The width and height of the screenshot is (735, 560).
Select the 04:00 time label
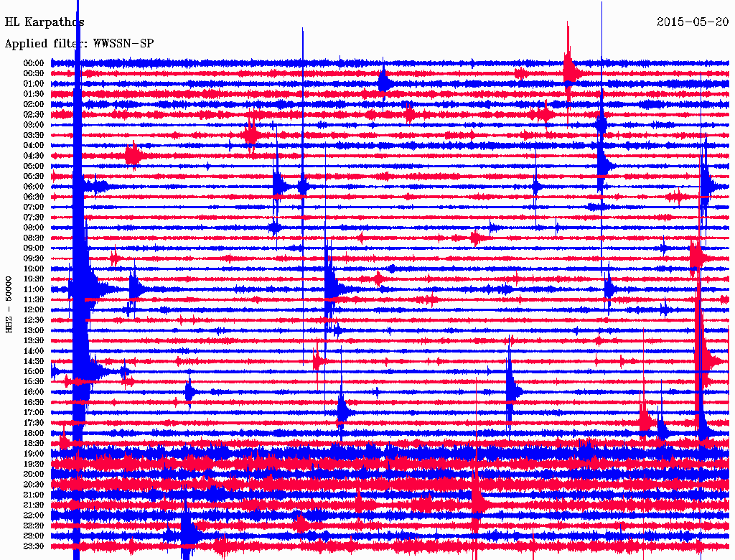click(34, 146)
